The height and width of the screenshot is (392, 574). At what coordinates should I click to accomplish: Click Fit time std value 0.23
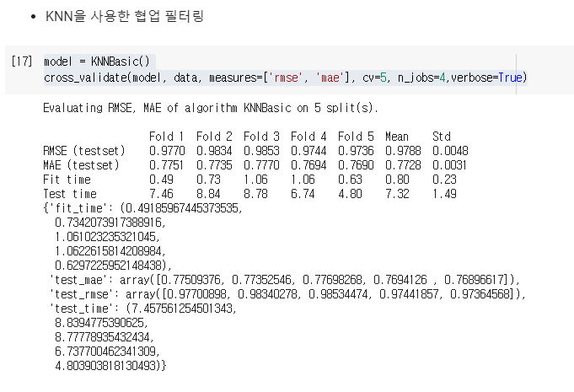tap(444, 180)
